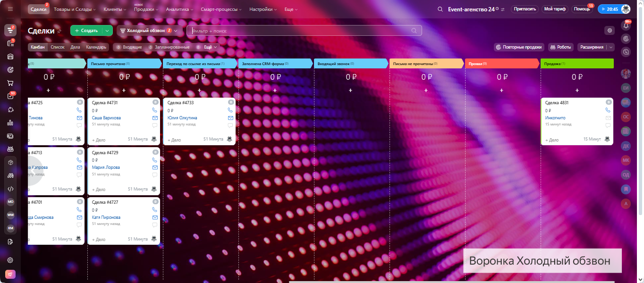Expand the Аналитика menu
Screen dimensions: 644x283
(179, 9)
